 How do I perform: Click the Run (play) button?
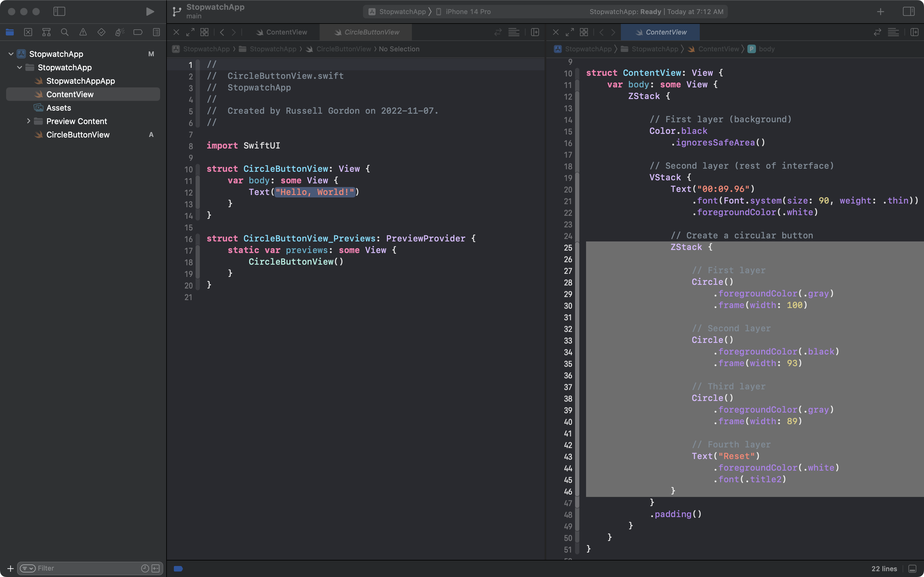[150, 11]
